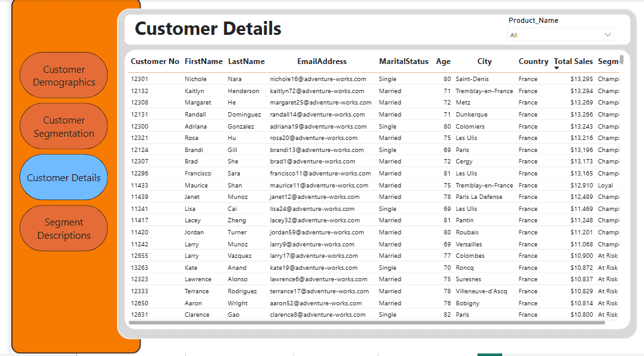Click first name Margaret
The height and width of the screenshot is (356, 644).
pyautogui.click(x=198, y=103)
